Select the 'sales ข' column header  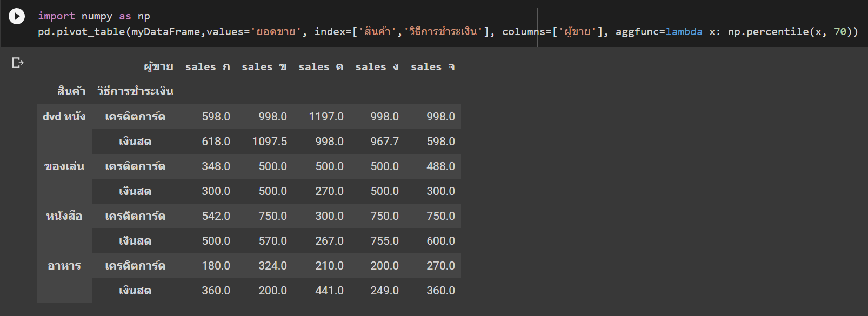[264, 67]
